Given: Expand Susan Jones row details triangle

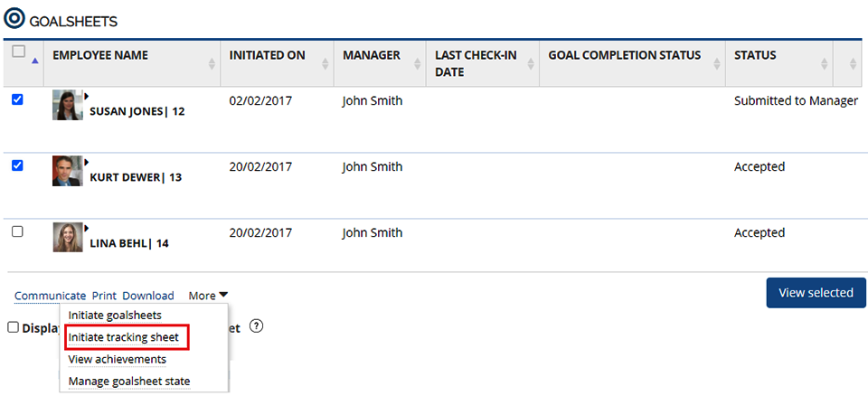Looking at the screenshot, I should click(x=87, y=95).
